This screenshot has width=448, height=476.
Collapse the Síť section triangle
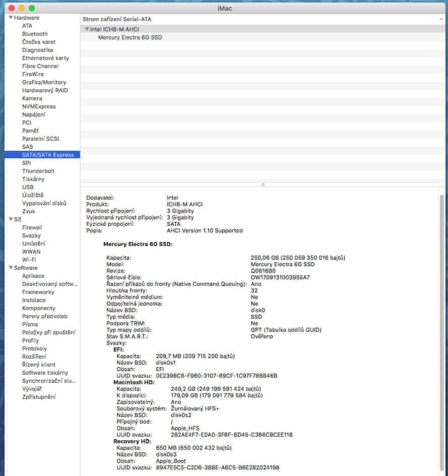[x=11, y=219]
